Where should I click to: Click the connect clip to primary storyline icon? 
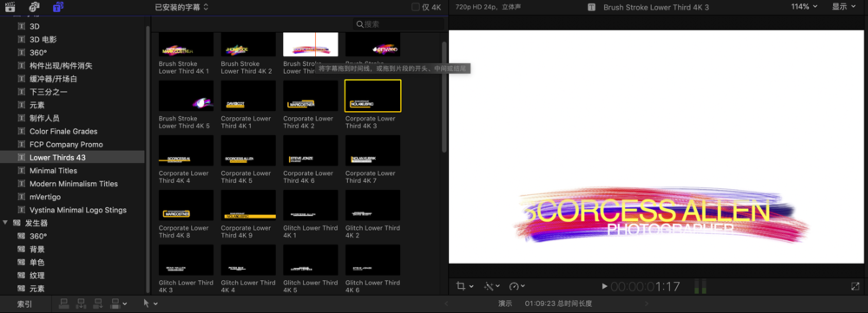(x=63, y=303)
